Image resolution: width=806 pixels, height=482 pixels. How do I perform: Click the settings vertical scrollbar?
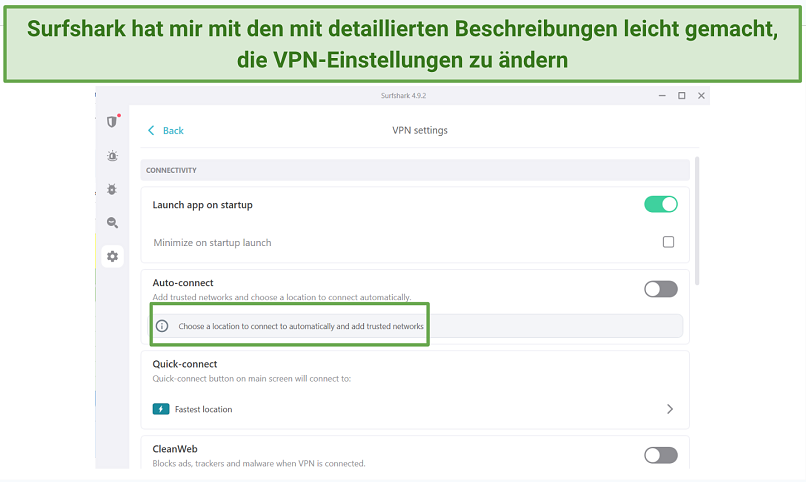click(x=697, y=221)
